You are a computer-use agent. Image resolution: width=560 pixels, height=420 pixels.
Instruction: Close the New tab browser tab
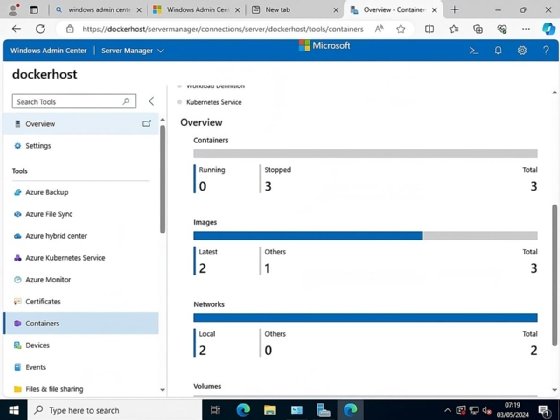tap(336, 10)
